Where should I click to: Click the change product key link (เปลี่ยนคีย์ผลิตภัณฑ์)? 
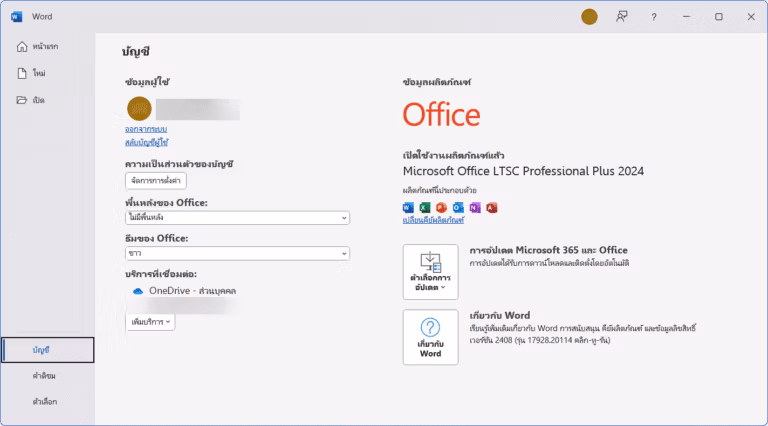click(x=433, y=220)
